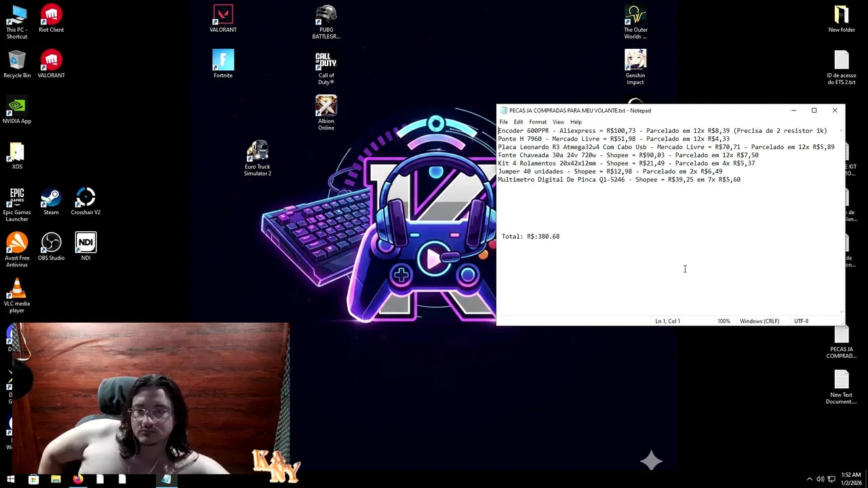This screenshot has height=488, width=868.
Task: Open Microsoft Store from taskbar
Action: (33, 480)
